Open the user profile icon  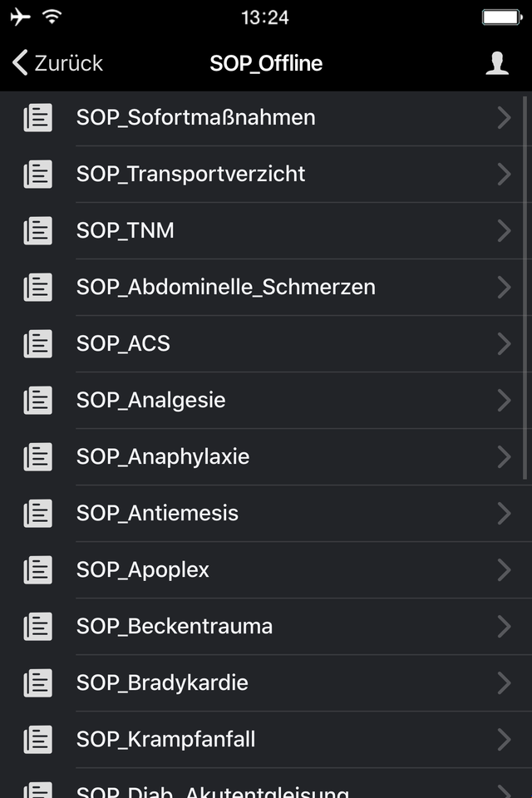(497, 63)
